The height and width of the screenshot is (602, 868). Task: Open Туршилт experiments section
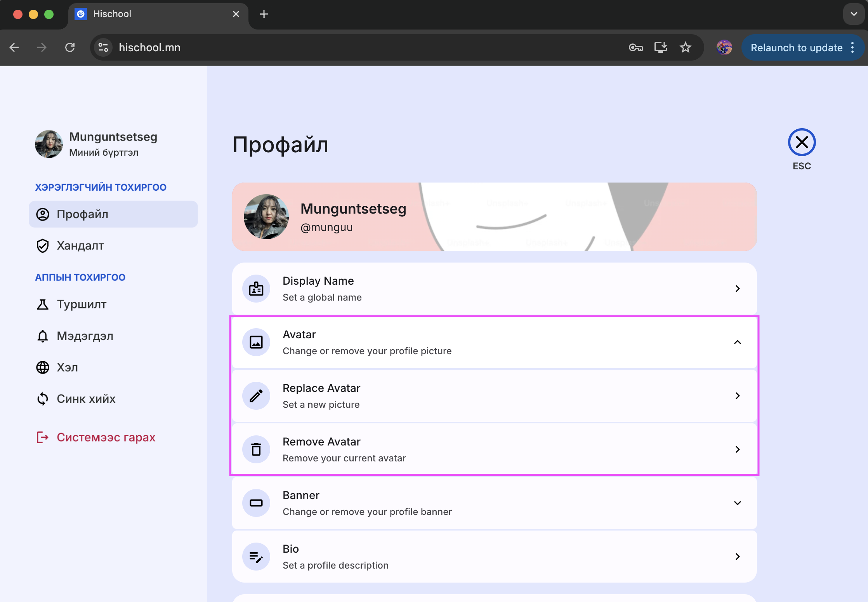[x=81, y=304]
